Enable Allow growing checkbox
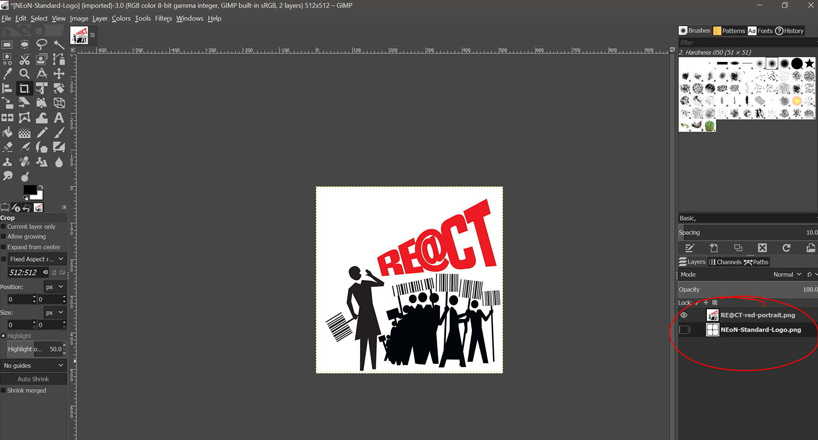Image resolution: width=818 pixels, height=440 pixels. (x=3, y=236)
